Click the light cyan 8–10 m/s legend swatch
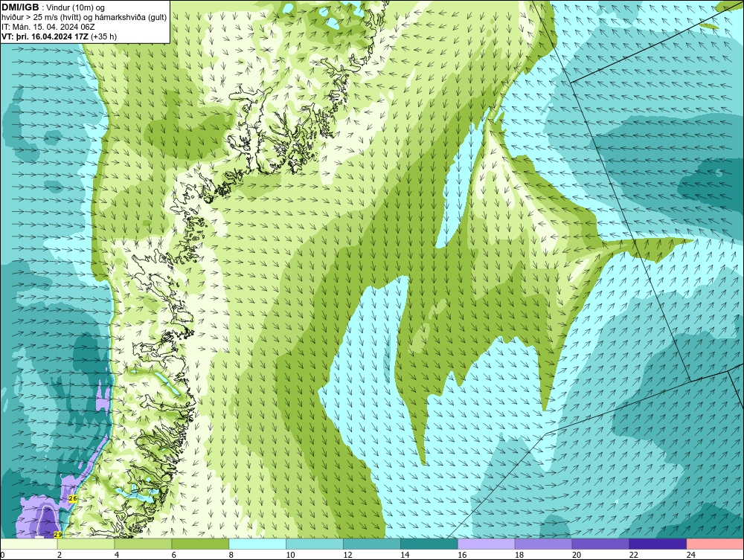Screen dimensions: 744x560 tap(257, 544)
